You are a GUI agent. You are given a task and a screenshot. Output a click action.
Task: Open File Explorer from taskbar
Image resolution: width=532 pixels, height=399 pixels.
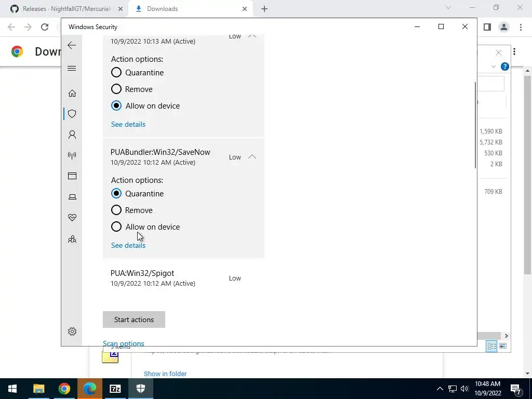pos(38,389)
